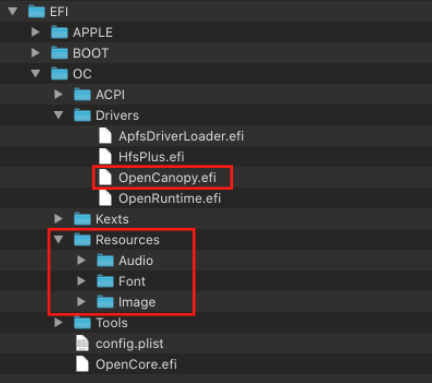
Task: Select the OpenCore.efi file icon
Action: click(x=82, y=364)
